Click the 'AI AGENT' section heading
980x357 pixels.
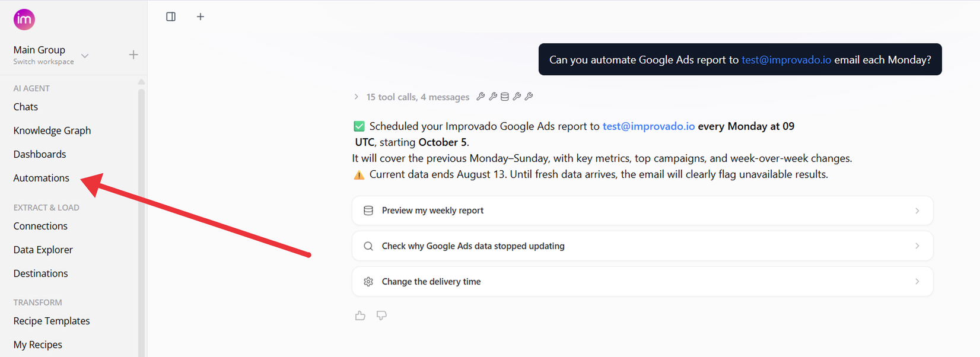pyautogui.click(x=31, y=88)
